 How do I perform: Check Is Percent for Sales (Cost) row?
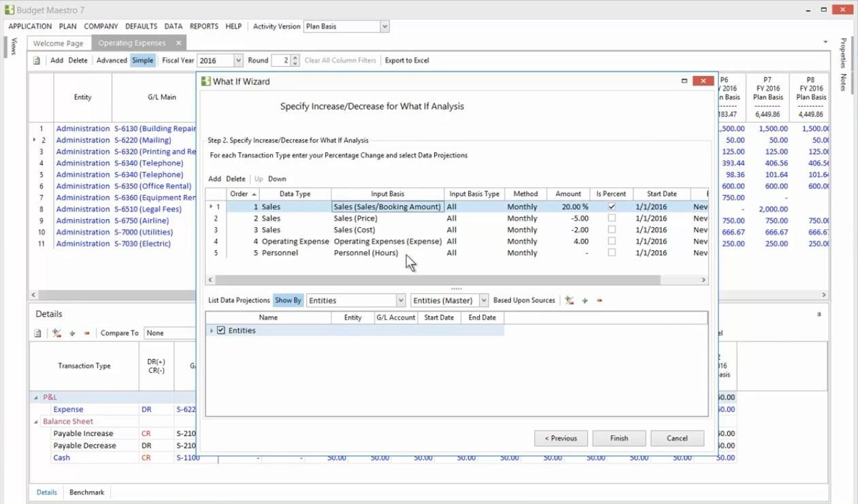pos(612,230)
